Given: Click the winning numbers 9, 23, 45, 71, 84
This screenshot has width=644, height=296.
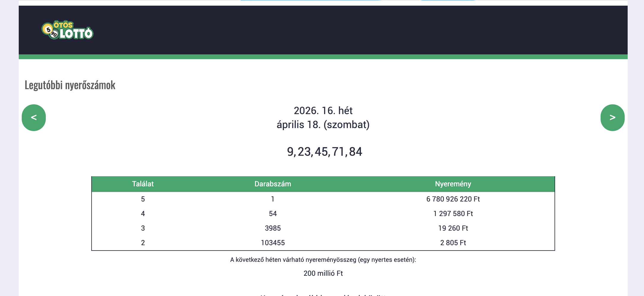Looking at the screenshot, I should tap(324, 152).
